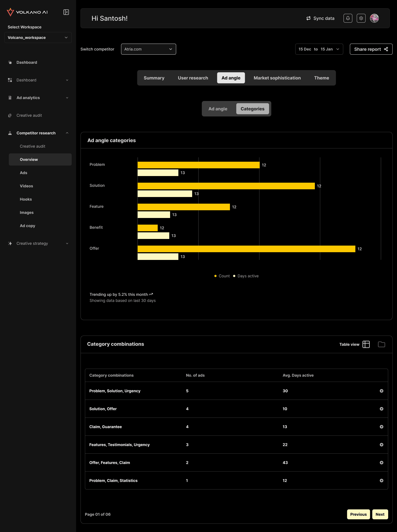This screenshot has height=532, width=397.
Task: Click the Previous page button
Action: click(x=358, y=514)
